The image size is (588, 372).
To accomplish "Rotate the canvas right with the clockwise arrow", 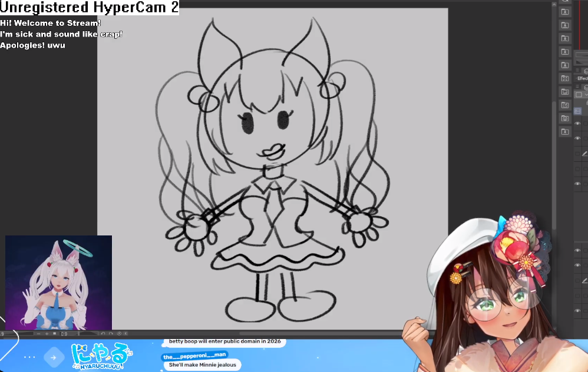I will pos(111,333).
